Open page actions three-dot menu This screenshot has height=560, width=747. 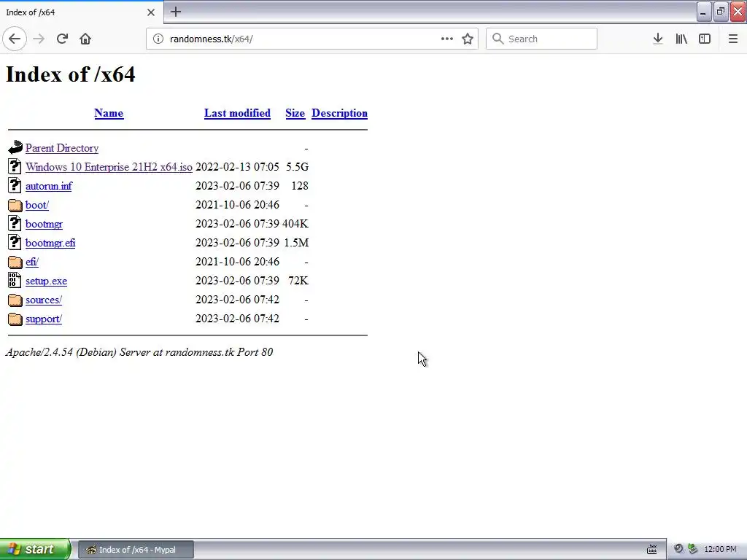pos(447,39)
